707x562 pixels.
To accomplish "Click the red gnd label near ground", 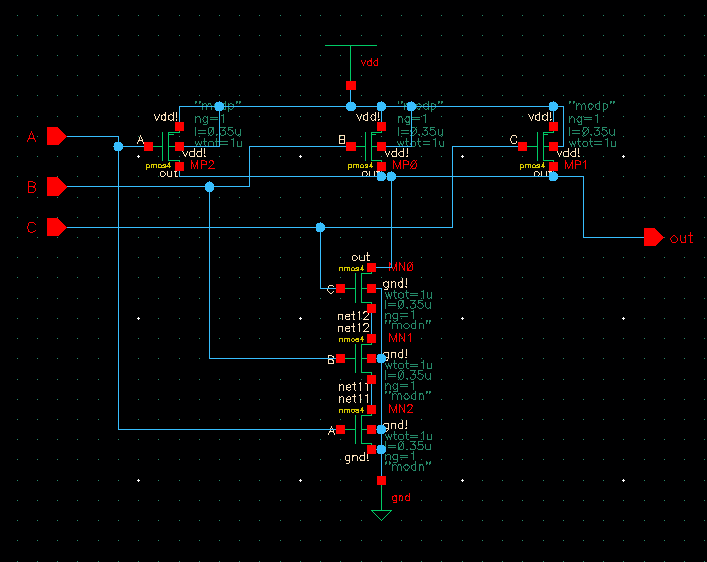I will point(400,497).
